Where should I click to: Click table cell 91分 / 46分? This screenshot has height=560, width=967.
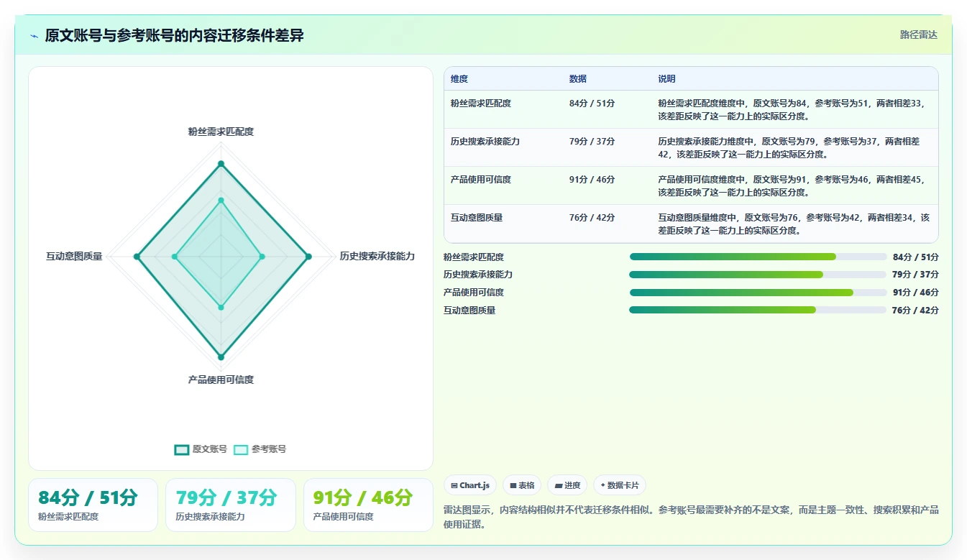[592, 180]
